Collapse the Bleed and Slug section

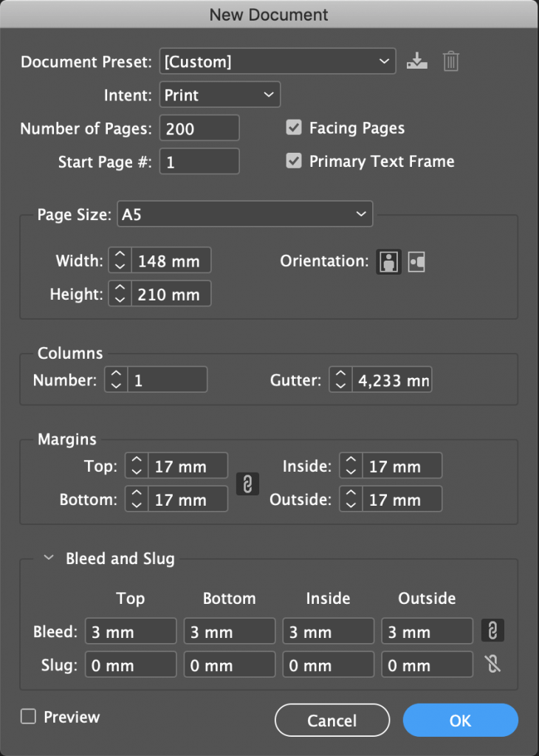coord(49,559)
